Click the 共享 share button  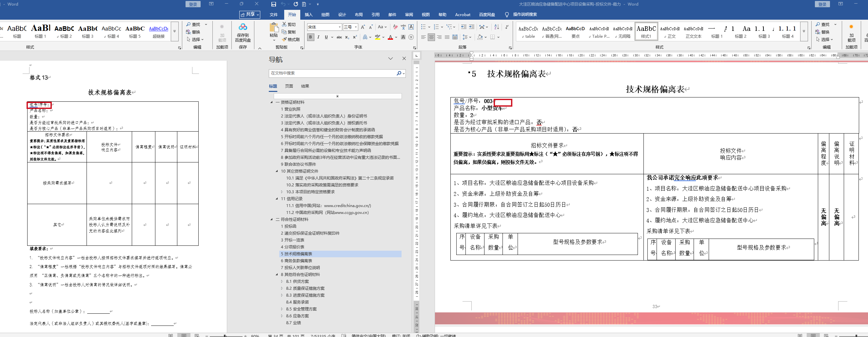[250, 14]
